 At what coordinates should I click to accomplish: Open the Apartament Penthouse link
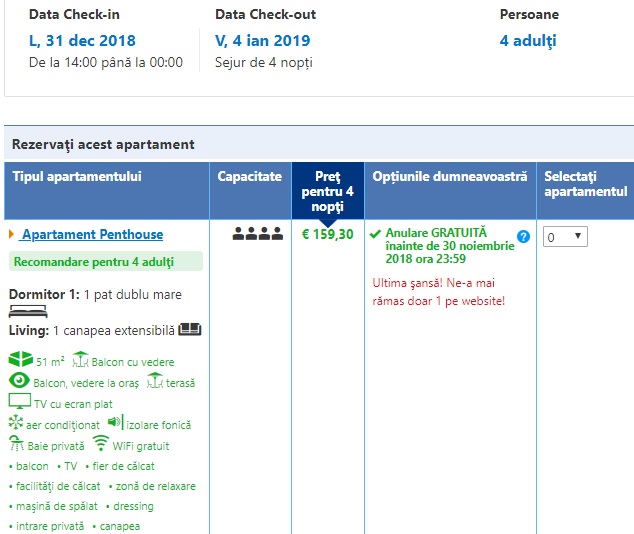[92, 235]
